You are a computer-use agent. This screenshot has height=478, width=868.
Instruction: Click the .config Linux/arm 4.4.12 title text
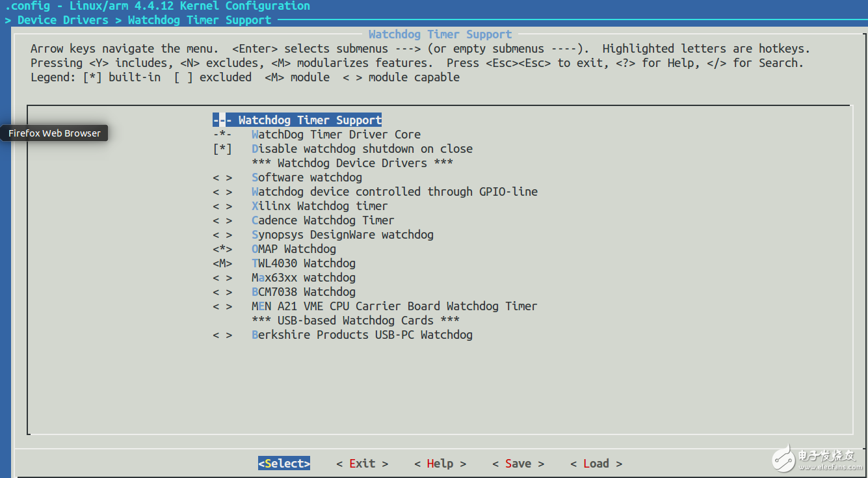(157, 6)
